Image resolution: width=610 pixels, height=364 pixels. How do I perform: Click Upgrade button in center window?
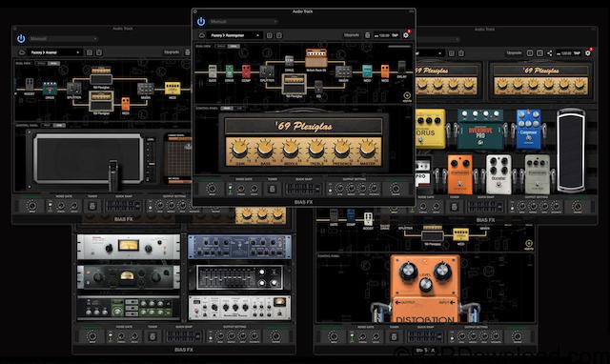point(352,35)
